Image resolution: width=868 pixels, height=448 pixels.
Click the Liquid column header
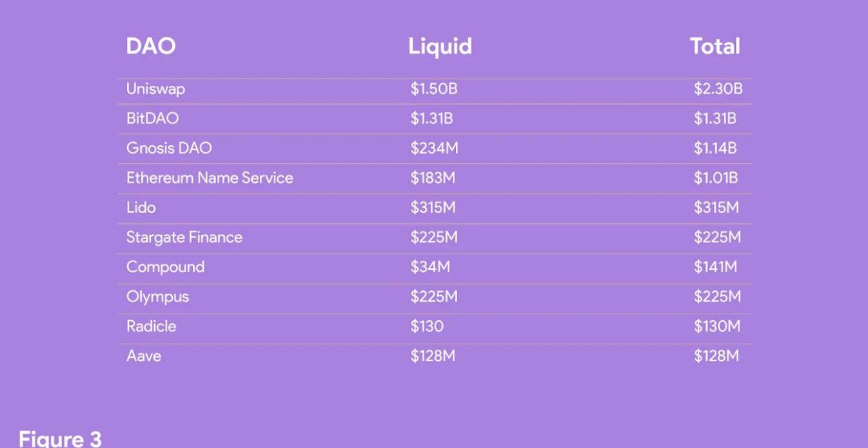pyautogui.click(x=440, y=46)
